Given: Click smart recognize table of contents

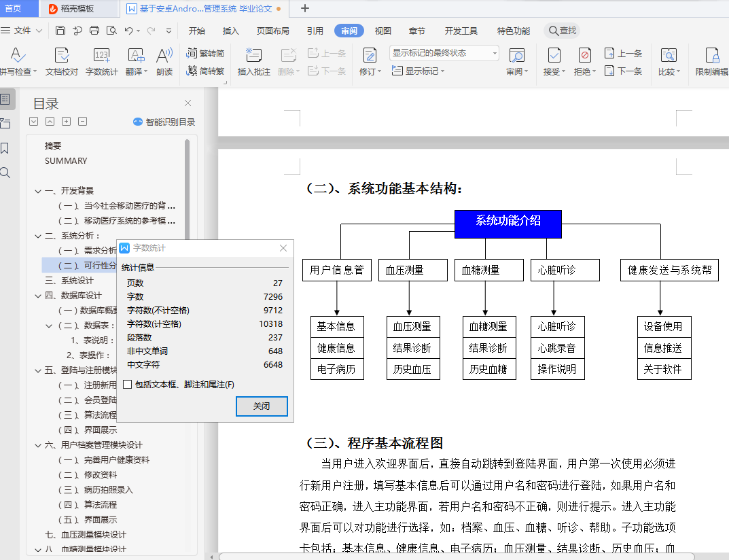Looking at the screenshot, I should point(164,122).
